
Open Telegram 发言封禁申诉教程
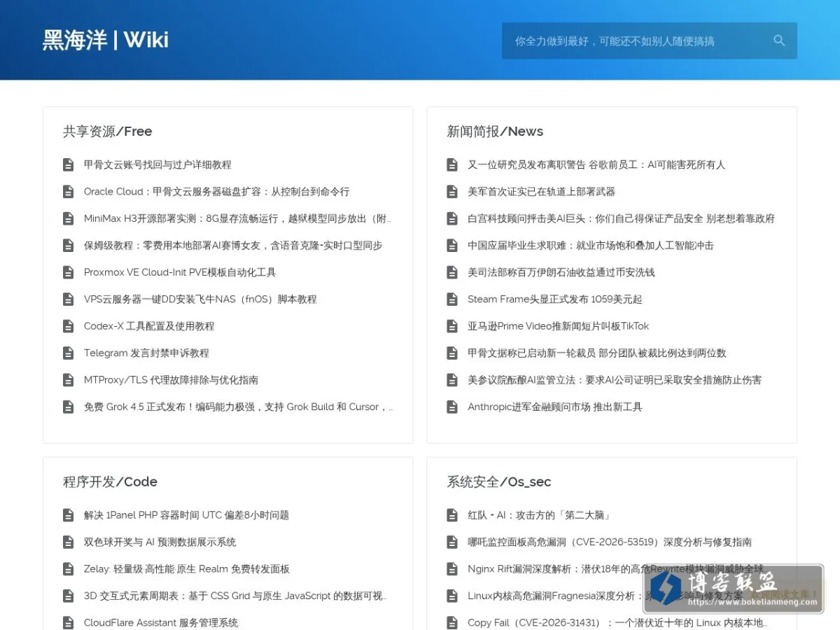coord(146,353)
